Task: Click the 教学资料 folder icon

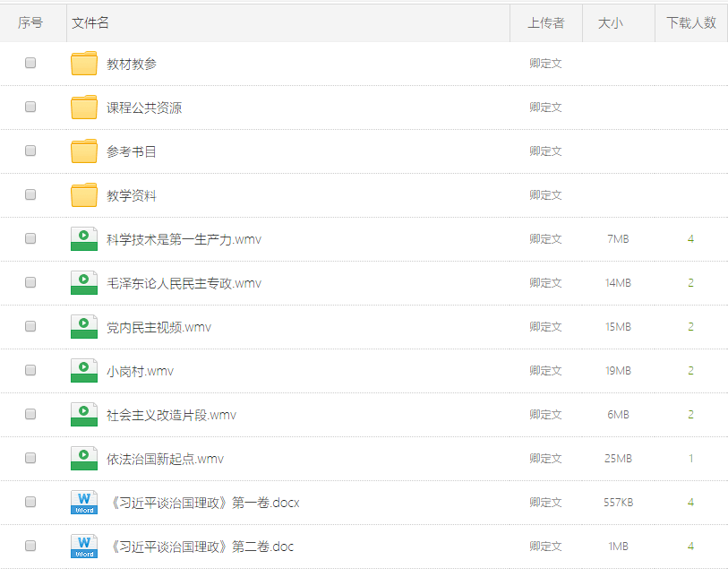Action: point(84,195)
